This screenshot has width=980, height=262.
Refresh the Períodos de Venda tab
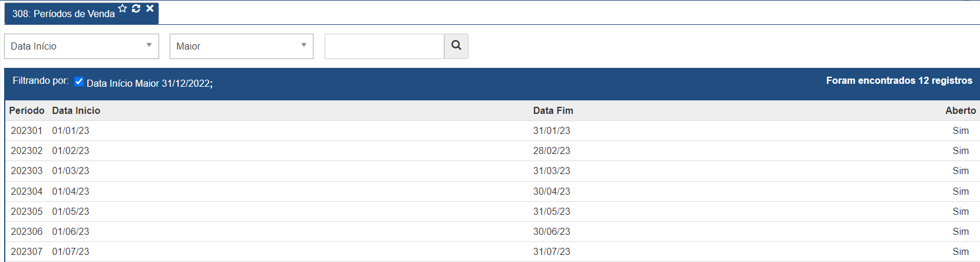click(136, 8)
